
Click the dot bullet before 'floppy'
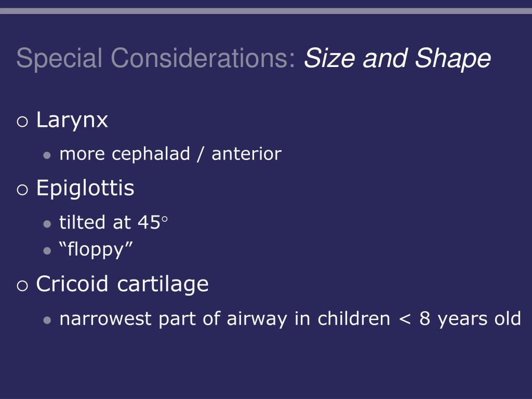47,251
